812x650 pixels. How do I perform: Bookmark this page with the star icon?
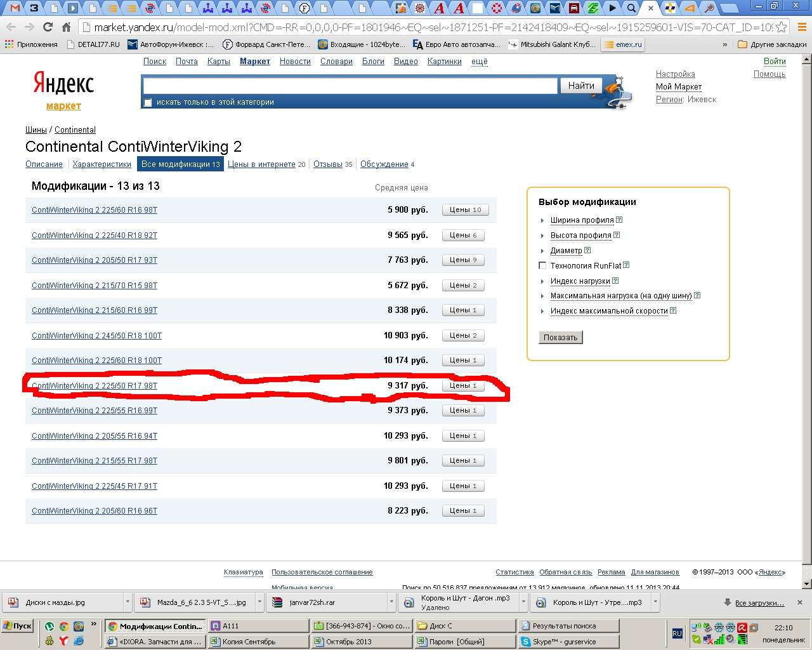(782, 27)
